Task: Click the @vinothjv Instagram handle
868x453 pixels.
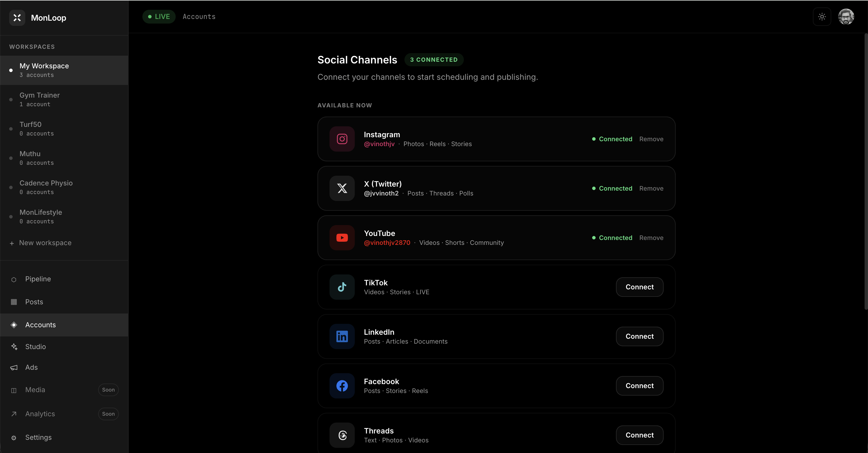Action: click(379, 144)
